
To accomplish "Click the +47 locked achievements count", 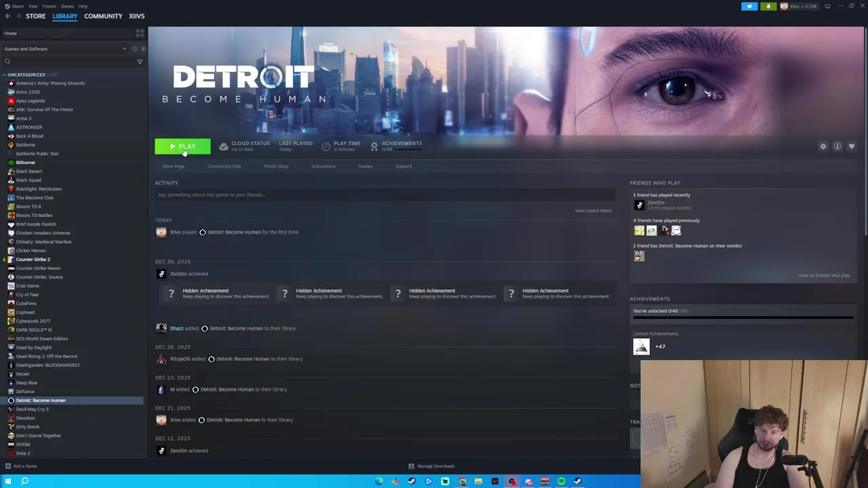I will click(660, 347).
